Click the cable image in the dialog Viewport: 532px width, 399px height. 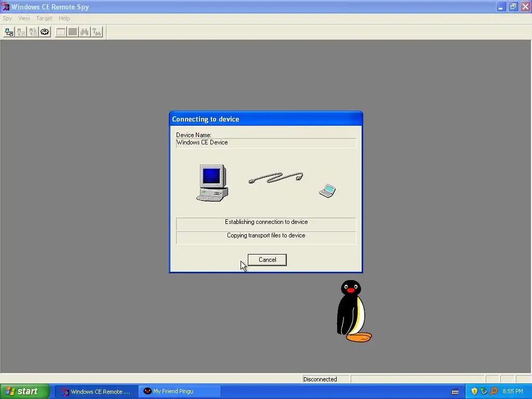[276, 178]
